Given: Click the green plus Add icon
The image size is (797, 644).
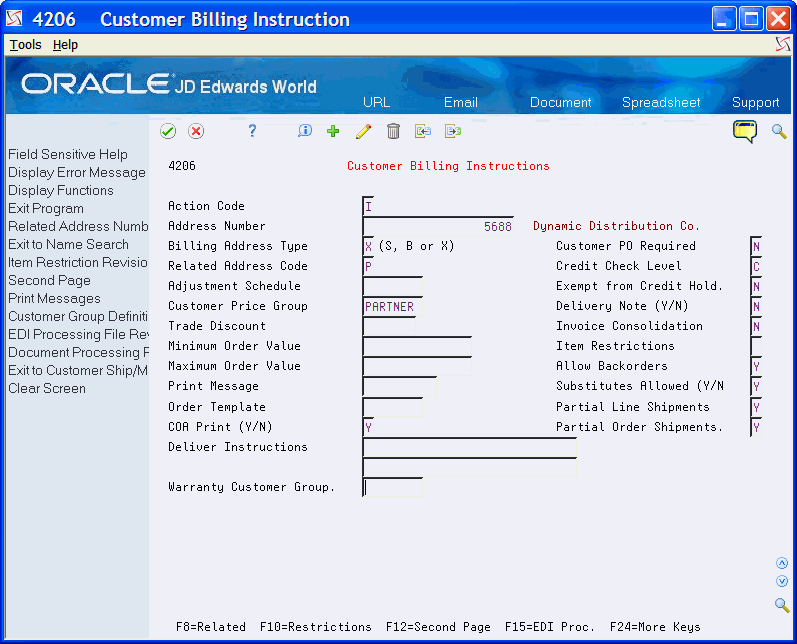Looking at the screenshot, I should (x=333, y=131).
